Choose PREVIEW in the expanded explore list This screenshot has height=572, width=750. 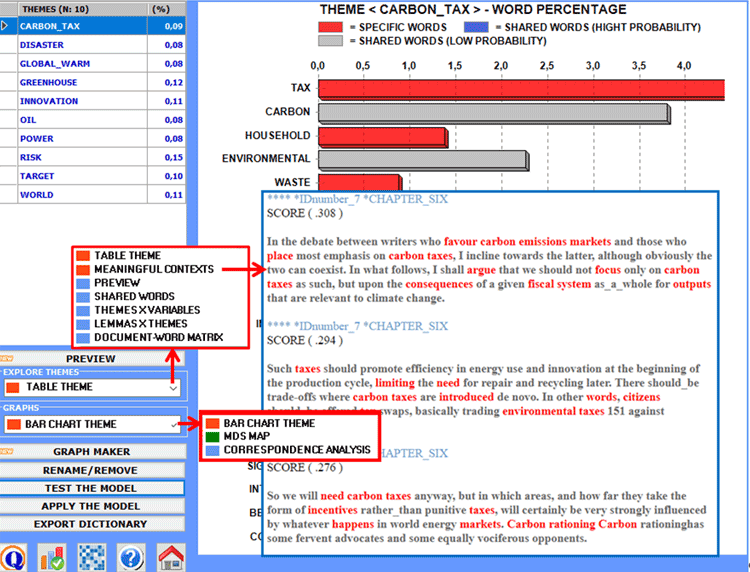pyautogui.click(x=109, y=283)
